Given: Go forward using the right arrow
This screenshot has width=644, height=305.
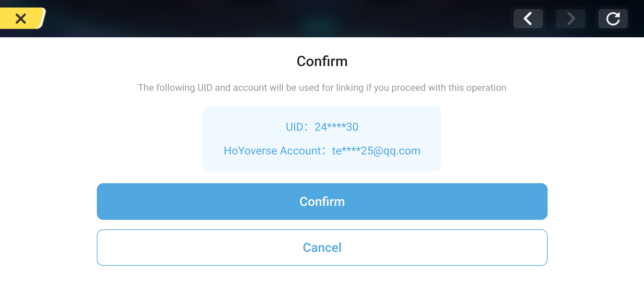Looking at the screenshot, I should (570, 18).
